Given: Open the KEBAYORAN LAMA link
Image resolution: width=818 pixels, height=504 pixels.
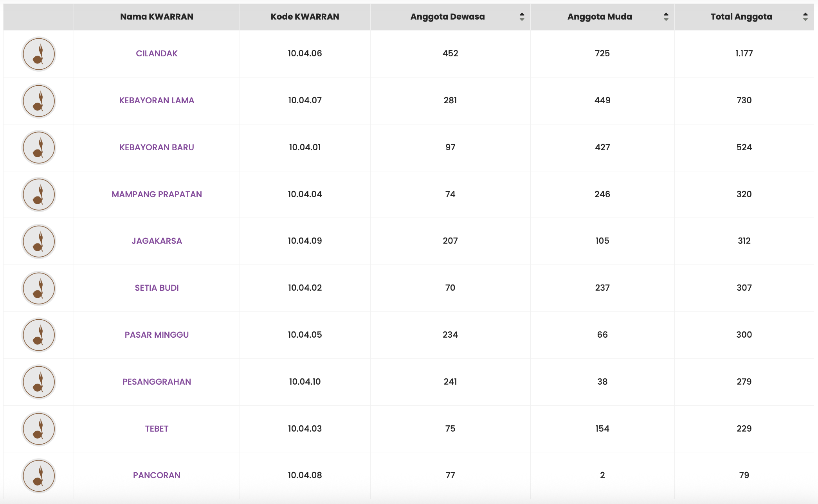Looking at the screenshot, I should [x=157, y=101].
